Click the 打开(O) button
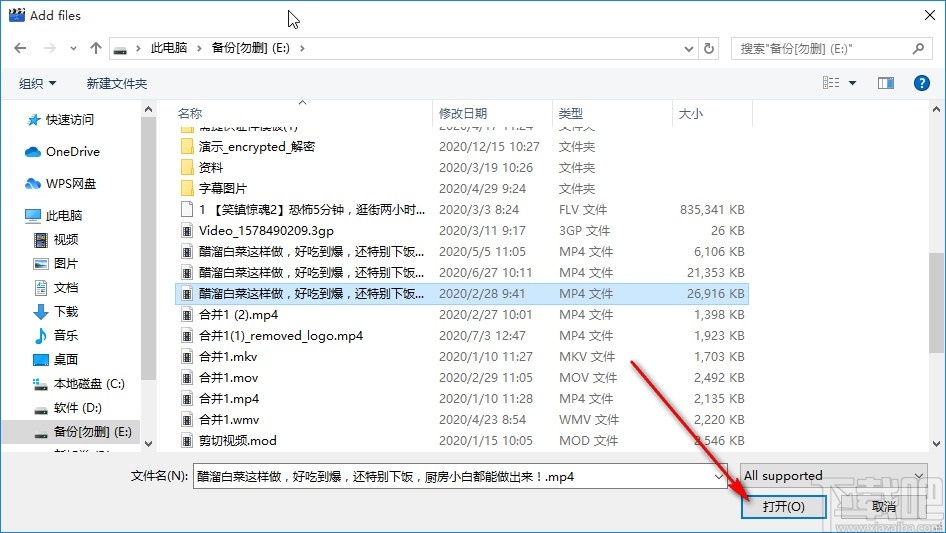 point(783,506)
